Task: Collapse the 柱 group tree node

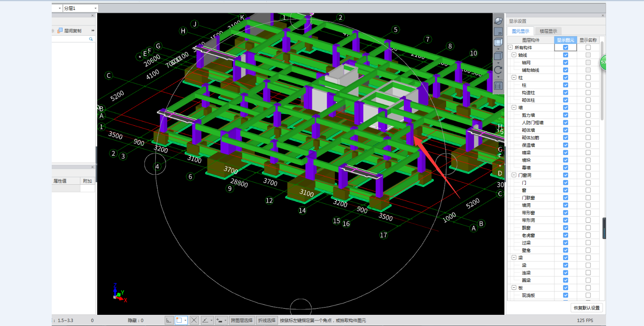Action: pyautogui.click(x=514, y=78)
